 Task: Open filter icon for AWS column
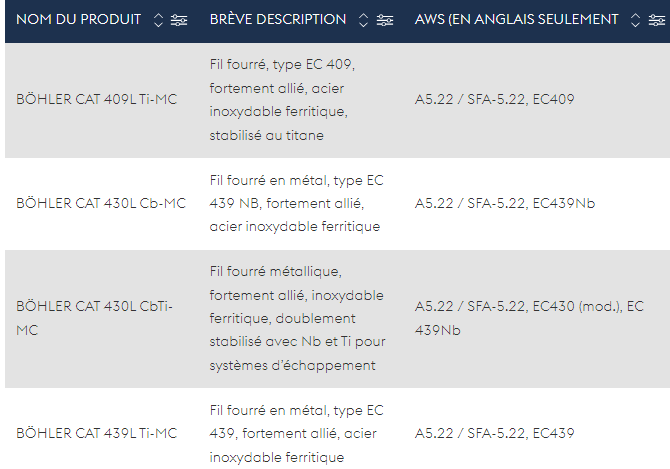(x=656, y=20)
